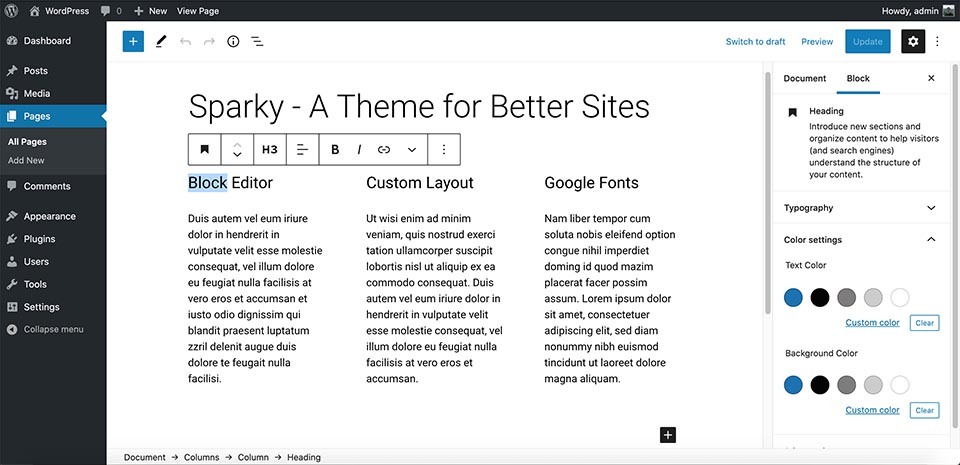This screenshot has height=465, width=960.
Task: Click the blue Add block plus button
Action: (x=133, y=42)
